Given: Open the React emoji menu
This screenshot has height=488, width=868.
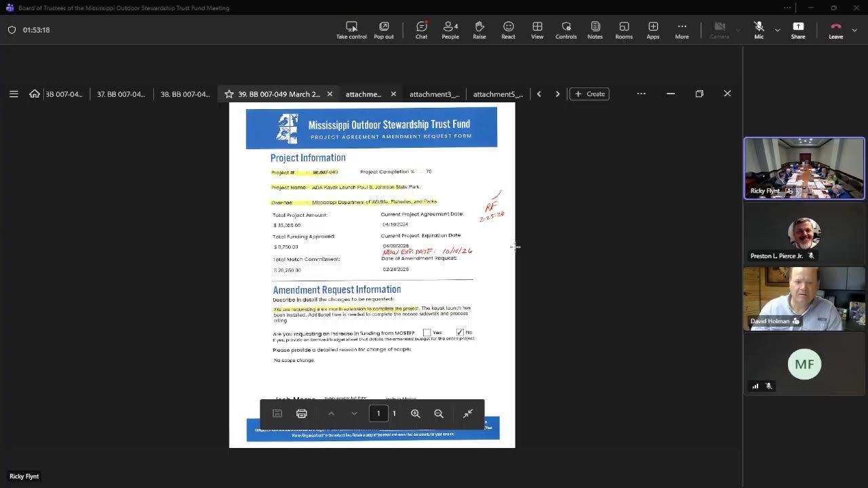Looking at the screenshot, I should (x=508, y=30).
